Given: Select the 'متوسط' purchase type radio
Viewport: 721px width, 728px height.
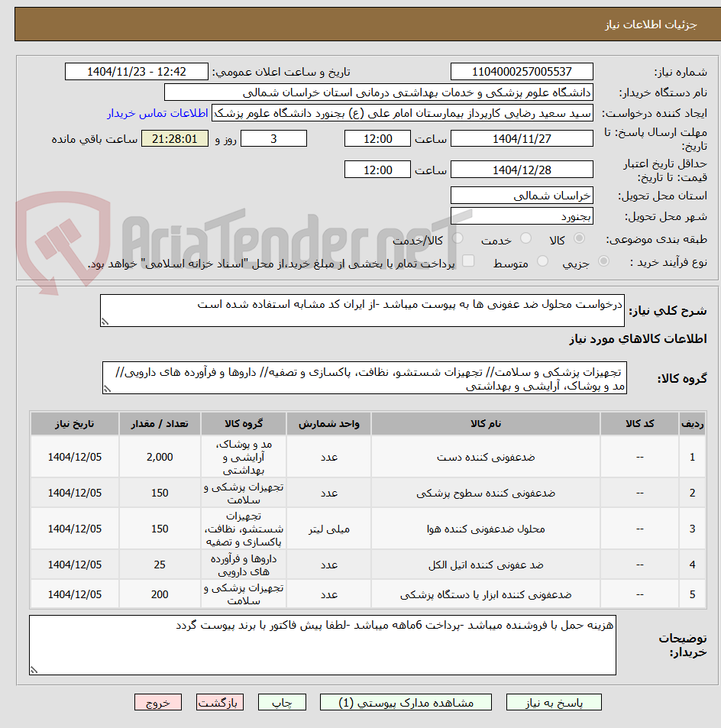Looking at the screenshot, I should (x=542, y=261).
